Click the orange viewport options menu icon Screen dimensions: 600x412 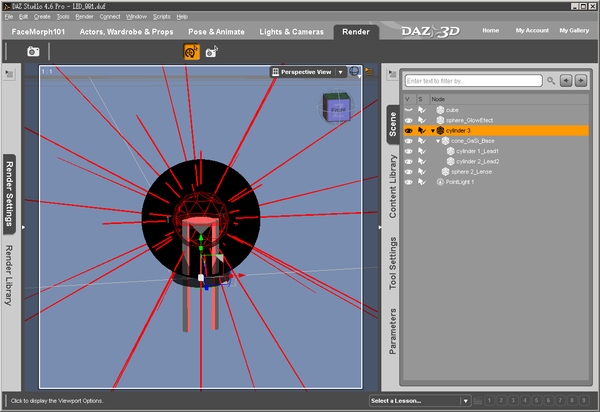click(369, 72)
